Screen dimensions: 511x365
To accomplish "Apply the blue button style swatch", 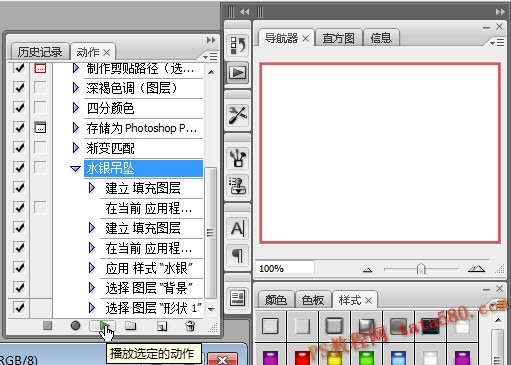I will pos(398,358).
